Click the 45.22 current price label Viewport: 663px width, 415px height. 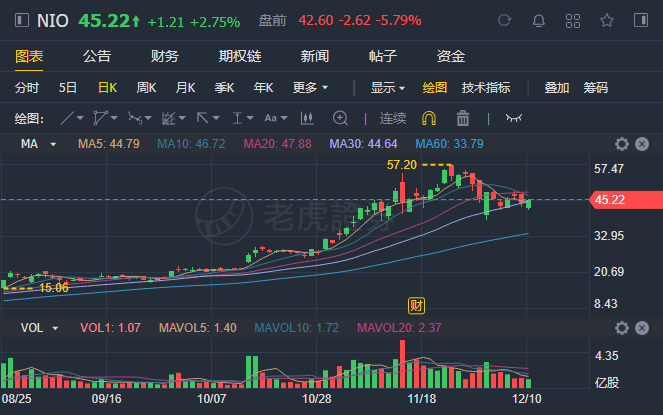[x=626, y=200]
